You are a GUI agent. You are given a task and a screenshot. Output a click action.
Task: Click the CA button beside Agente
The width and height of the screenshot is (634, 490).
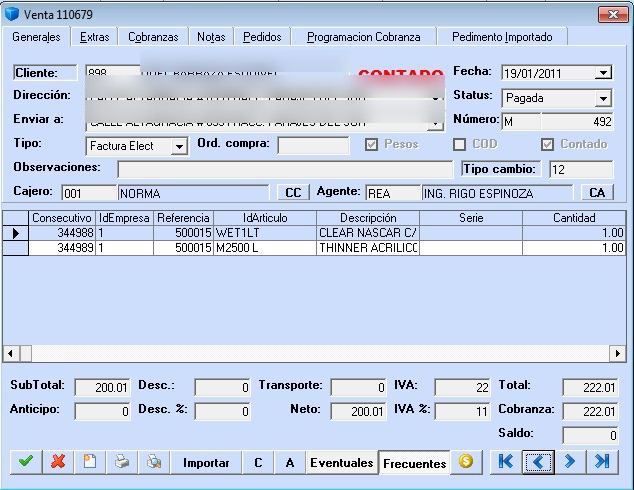tap(597, 192)
